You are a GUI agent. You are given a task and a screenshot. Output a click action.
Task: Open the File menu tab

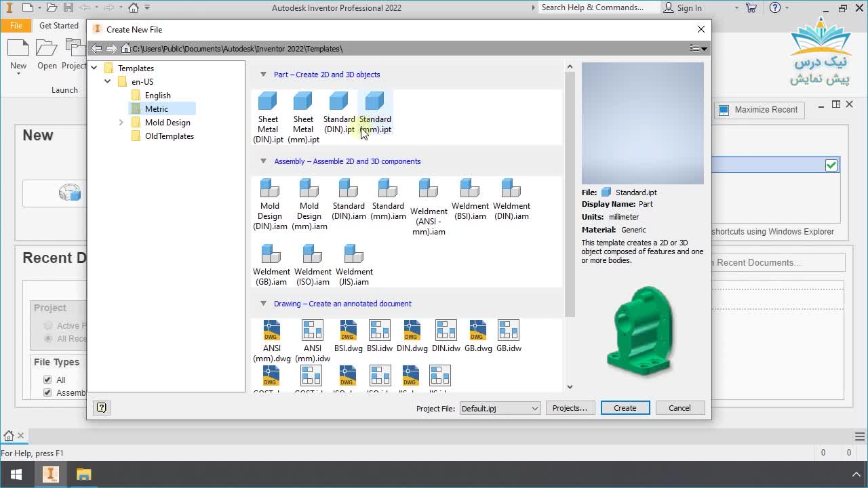coord(16,26)
